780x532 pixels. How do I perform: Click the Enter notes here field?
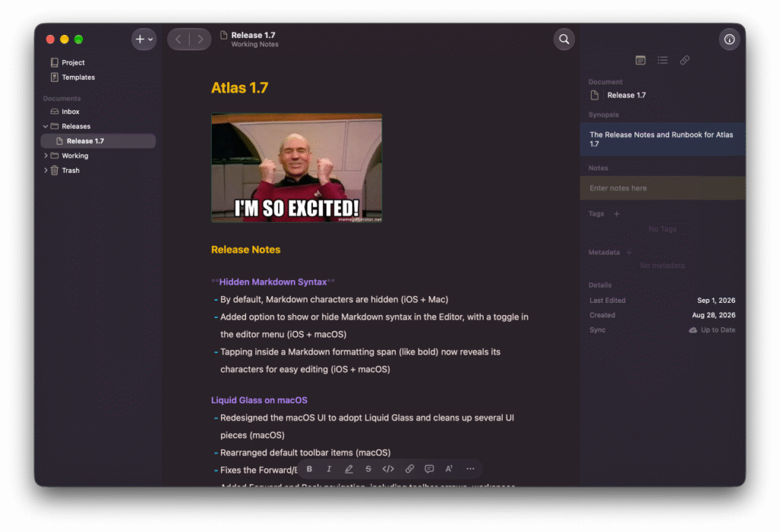663,188
